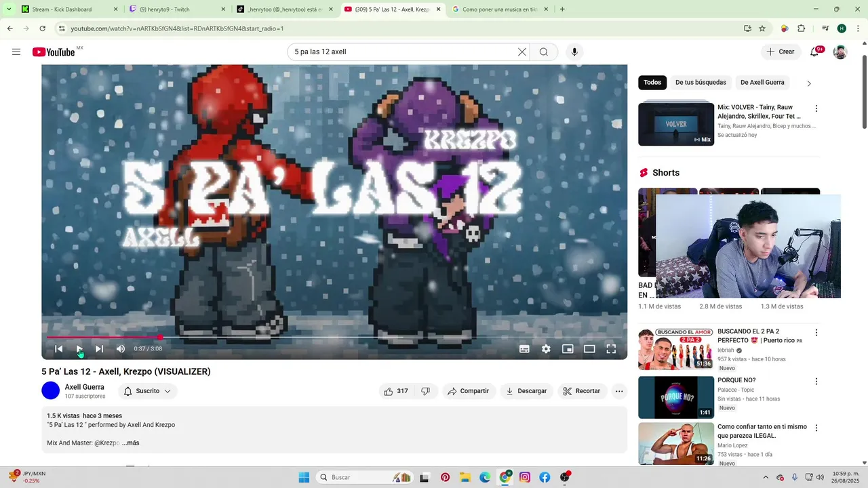
Task: Click the taskbar Buscar search box
Action: 365,477
